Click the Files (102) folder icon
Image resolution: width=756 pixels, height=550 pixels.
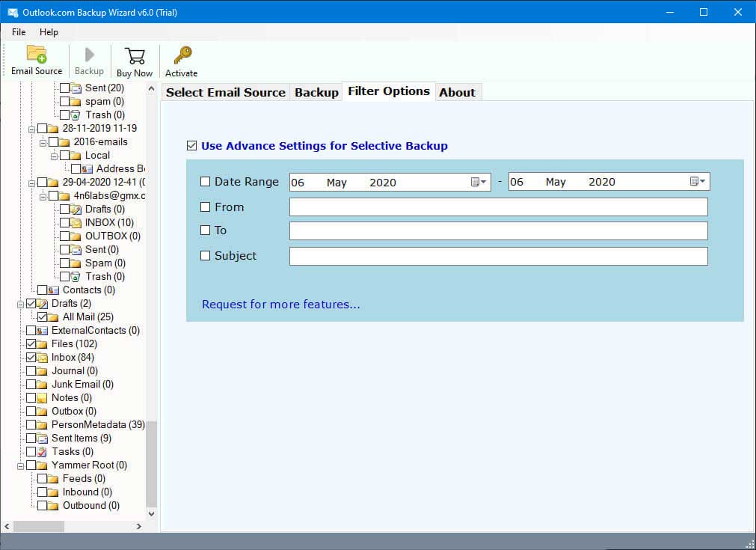(x=42, y=344)
